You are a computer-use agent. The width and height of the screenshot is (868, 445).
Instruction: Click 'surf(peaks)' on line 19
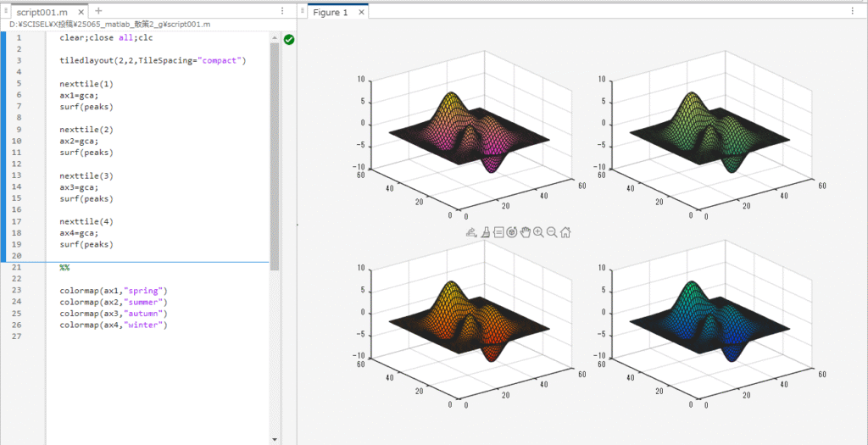coord(86,244)
